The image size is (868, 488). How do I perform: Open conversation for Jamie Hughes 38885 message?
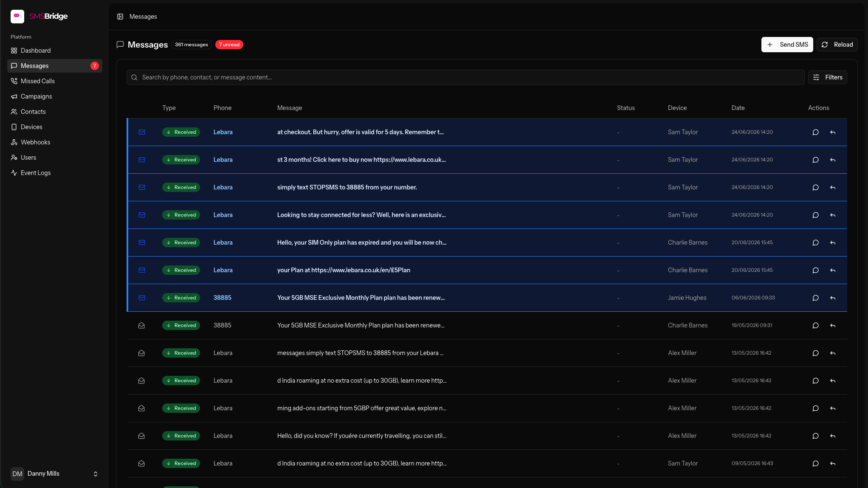coord(815,298)
